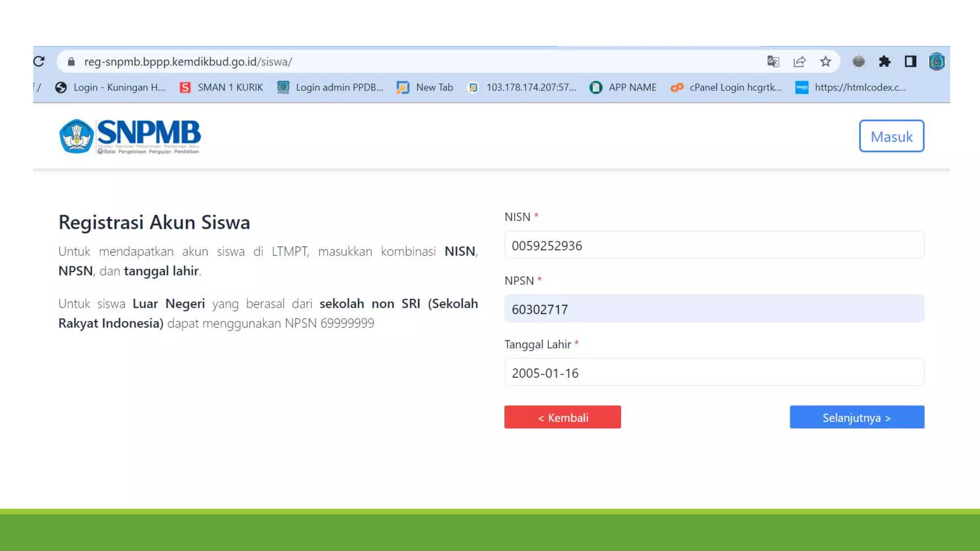Toggle the browser side panel icon
This screenshot has height=551, width=980.
click(x=910, y=62)
